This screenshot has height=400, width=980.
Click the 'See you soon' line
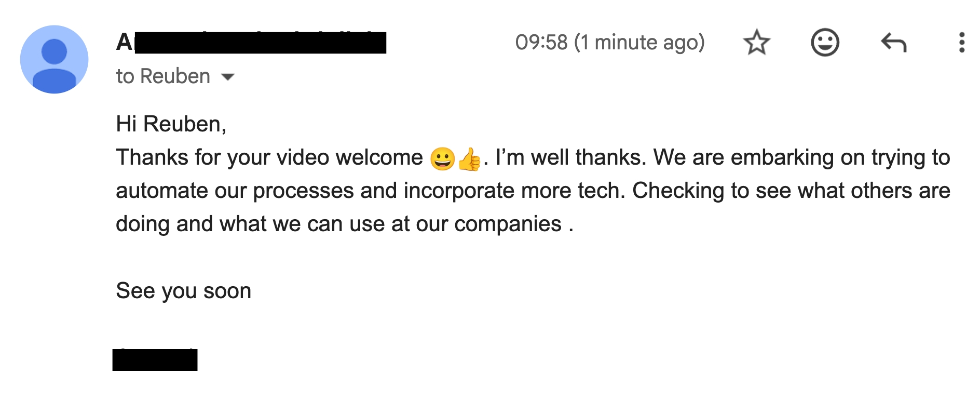[x=183, y=291]
